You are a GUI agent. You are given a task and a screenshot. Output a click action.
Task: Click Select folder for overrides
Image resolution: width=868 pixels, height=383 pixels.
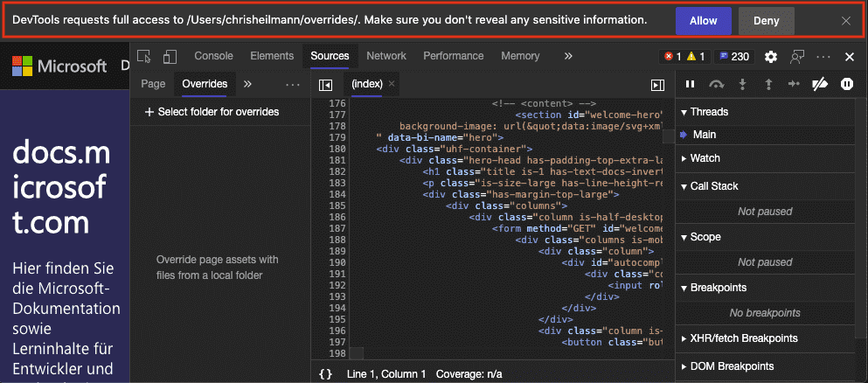pos(212,112)
